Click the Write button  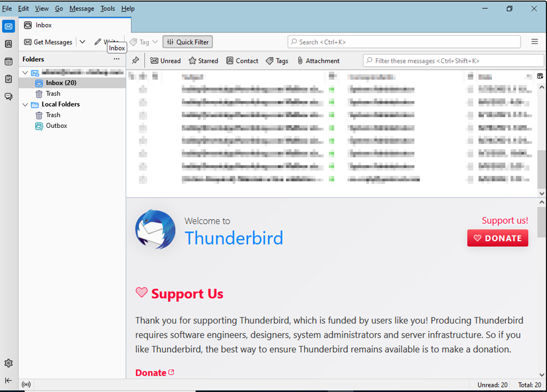pyautogui.click(x=107, y=42)
